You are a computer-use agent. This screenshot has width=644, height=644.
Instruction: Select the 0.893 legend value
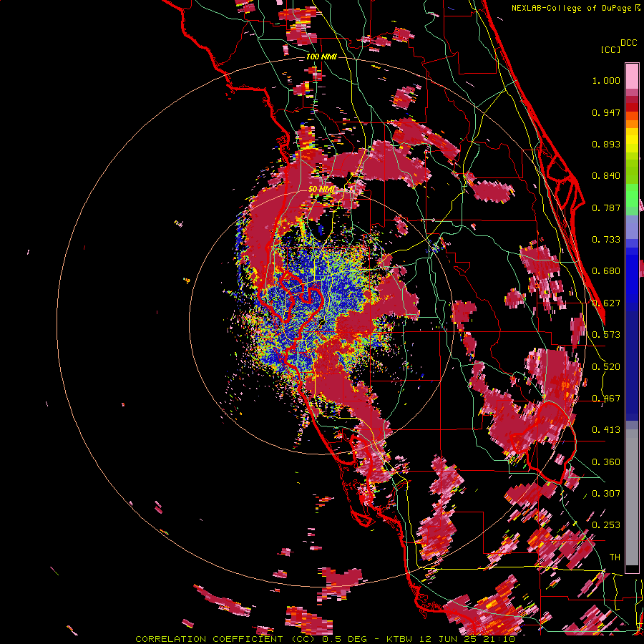pos(606,144)
